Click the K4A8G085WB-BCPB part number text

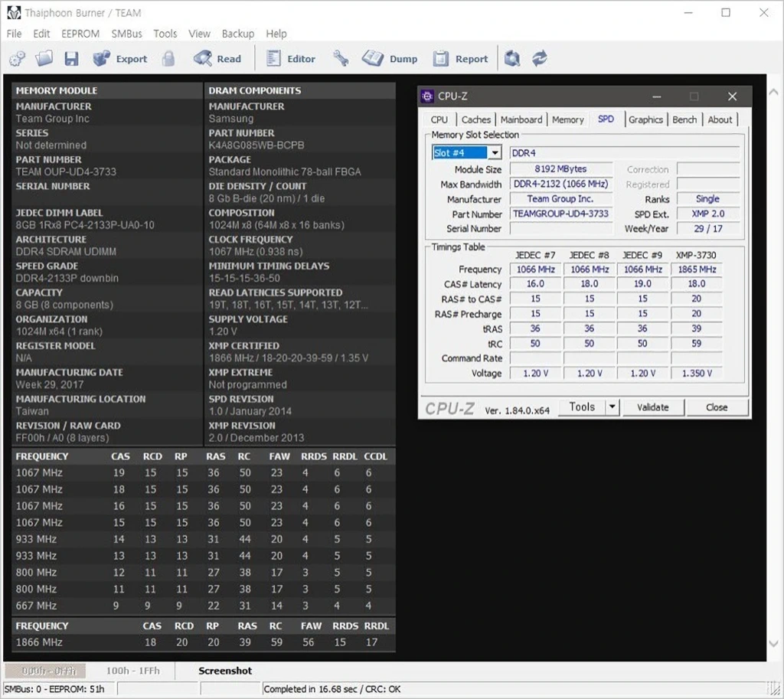pyautogui.click(x=256, y=145)
